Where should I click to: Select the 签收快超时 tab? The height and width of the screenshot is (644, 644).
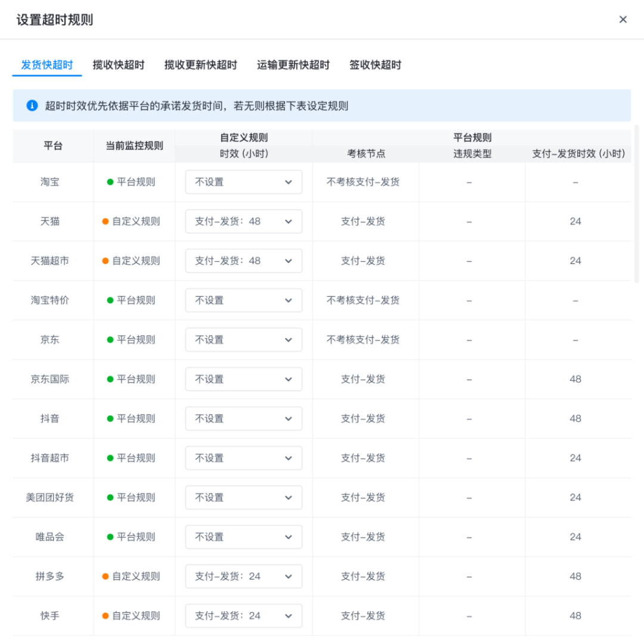[x=375, y=65]
